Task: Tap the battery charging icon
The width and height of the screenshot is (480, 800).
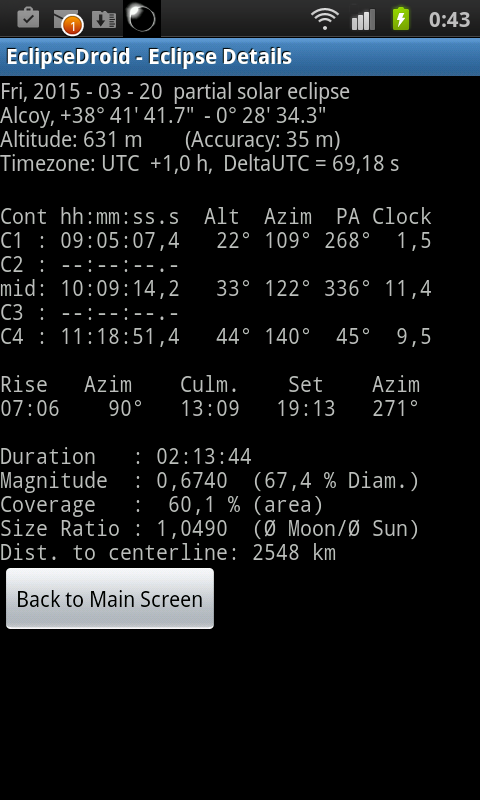Action: [x=401, y=19]
